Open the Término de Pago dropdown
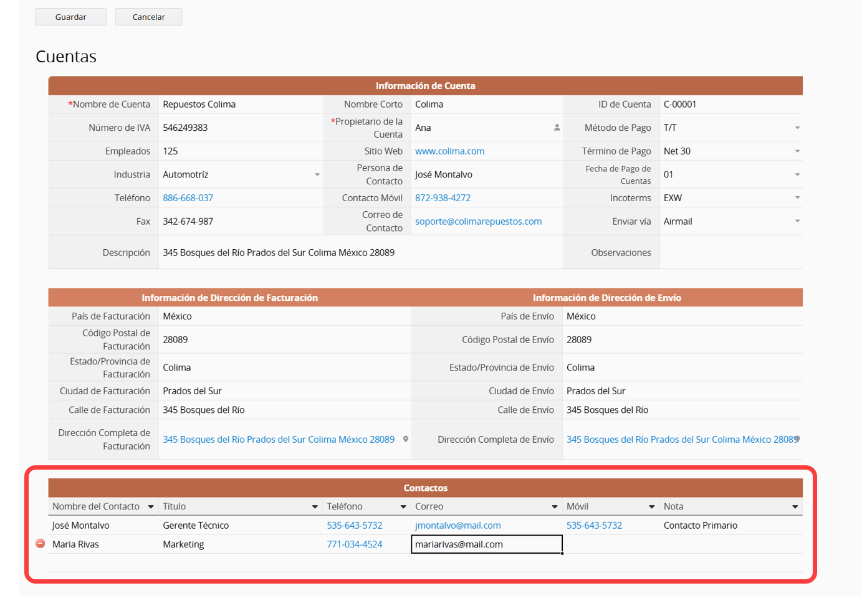This screenshot has width=862, height=616. [797, 151]
